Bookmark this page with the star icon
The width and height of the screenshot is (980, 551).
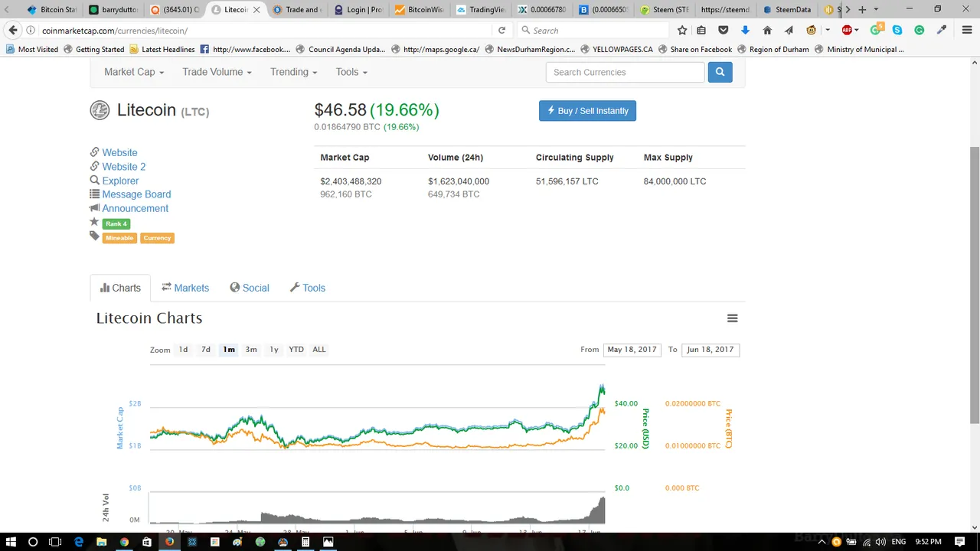[x=682, y=31]
